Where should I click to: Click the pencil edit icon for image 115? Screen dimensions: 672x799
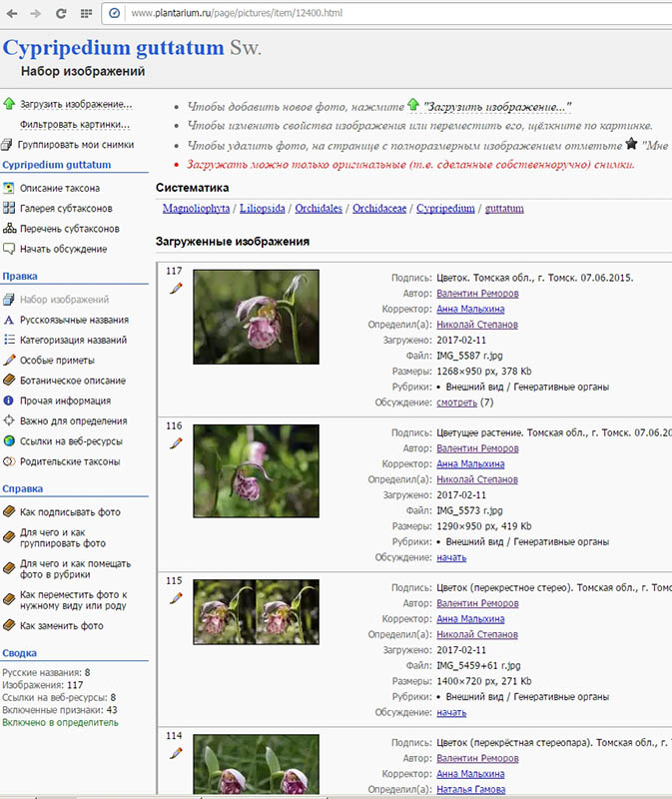(177, 597)
